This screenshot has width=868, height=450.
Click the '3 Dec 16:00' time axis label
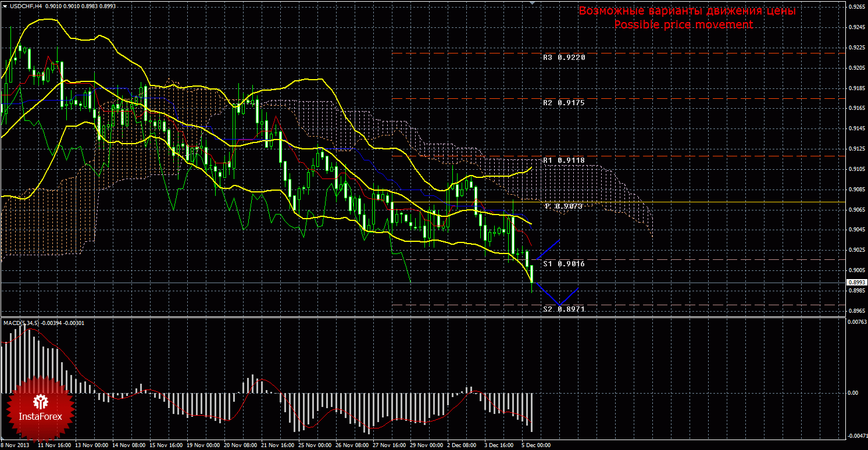coord(499,446)
